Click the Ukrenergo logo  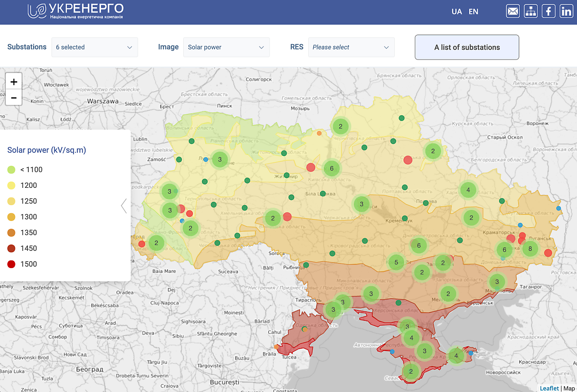click(x=75, y=11)
